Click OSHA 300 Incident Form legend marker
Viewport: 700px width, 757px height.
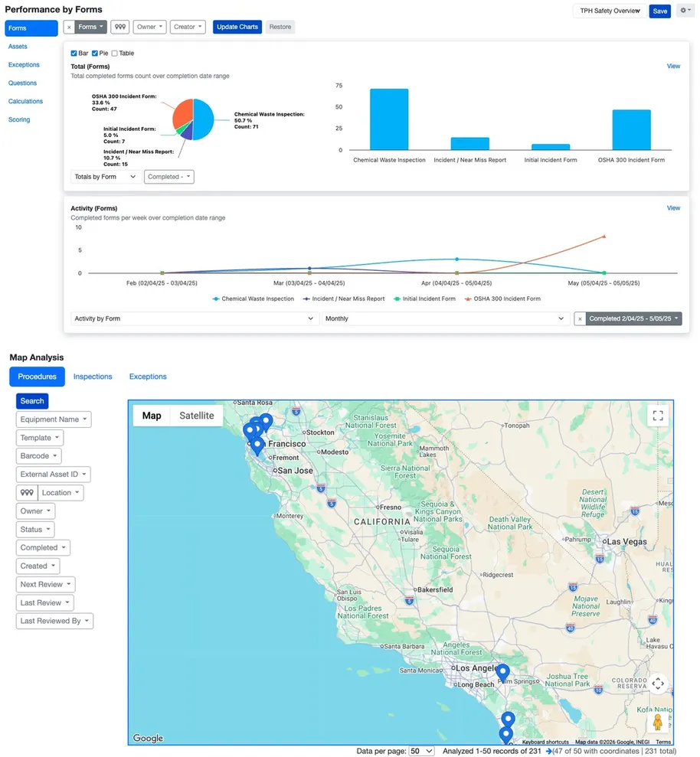(468, 299)
